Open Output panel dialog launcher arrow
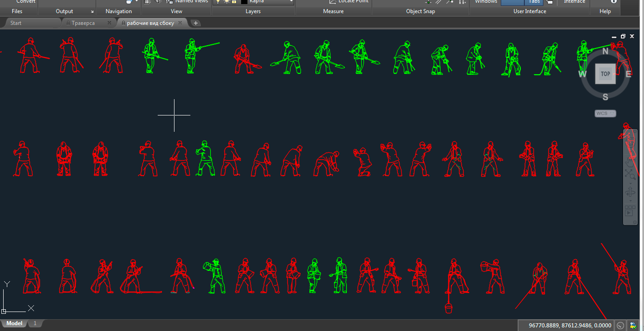 pos(92,12)
